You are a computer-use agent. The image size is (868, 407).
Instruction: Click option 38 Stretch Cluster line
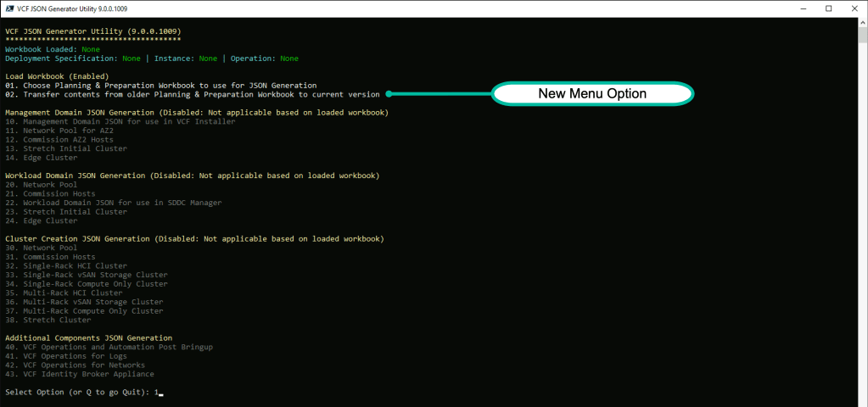tap(48, 320)
